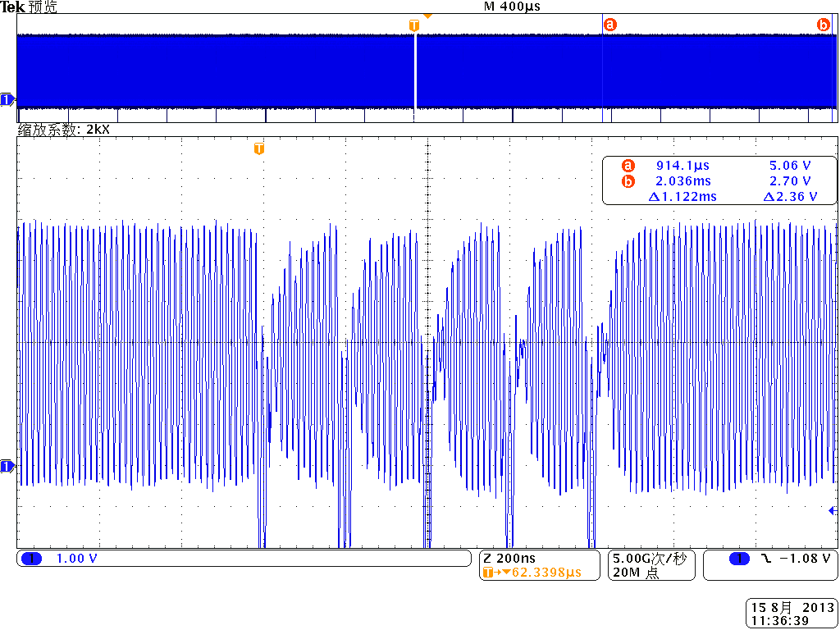The height and width of the screenshot is (630, 840).
Task: Click cursor b marker in overview
Action: (823, 24)
